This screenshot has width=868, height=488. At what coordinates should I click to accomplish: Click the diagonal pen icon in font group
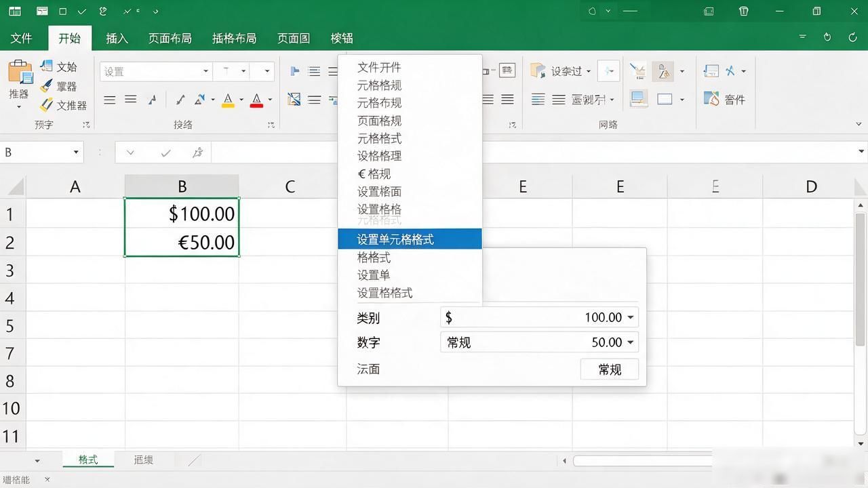click(x=180, y=100)
